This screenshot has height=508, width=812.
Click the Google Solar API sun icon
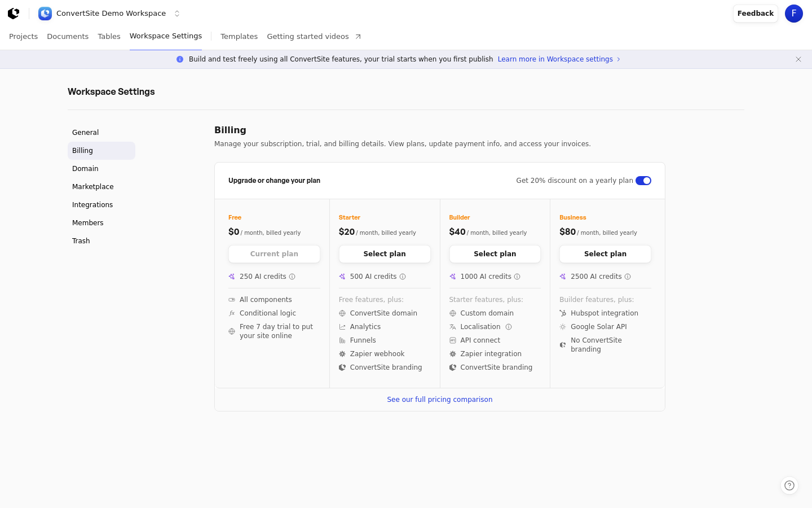(563, 327)
